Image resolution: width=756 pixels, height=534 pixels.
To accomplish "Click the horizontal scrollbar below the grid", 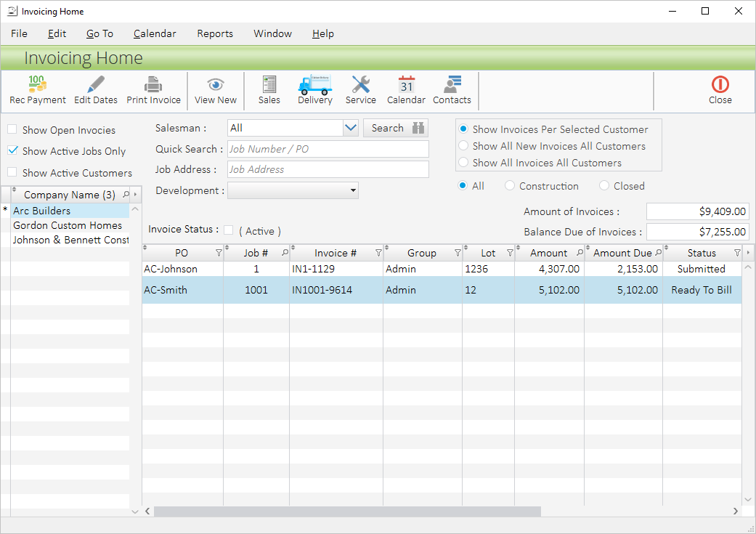I will 347,511.
